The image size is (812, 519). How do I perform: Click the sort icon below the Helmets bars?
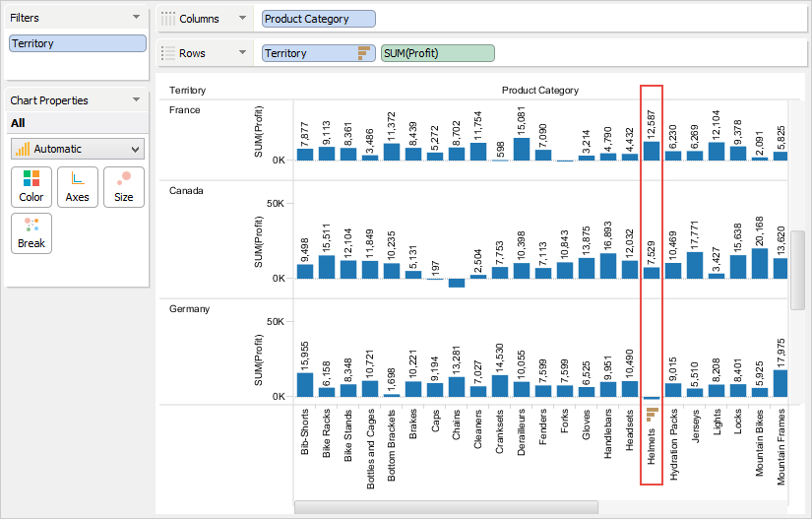coord(651,415)
